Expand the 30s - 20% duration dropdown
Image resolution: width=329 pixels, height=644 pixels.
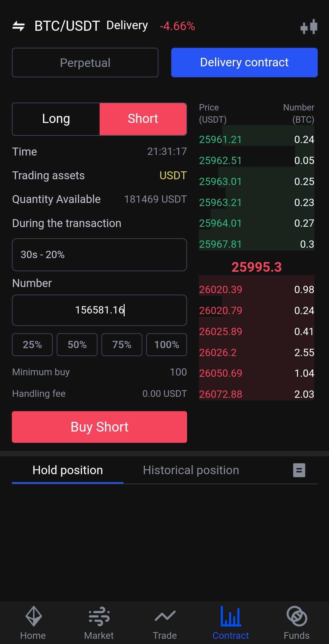coord(99,255)
